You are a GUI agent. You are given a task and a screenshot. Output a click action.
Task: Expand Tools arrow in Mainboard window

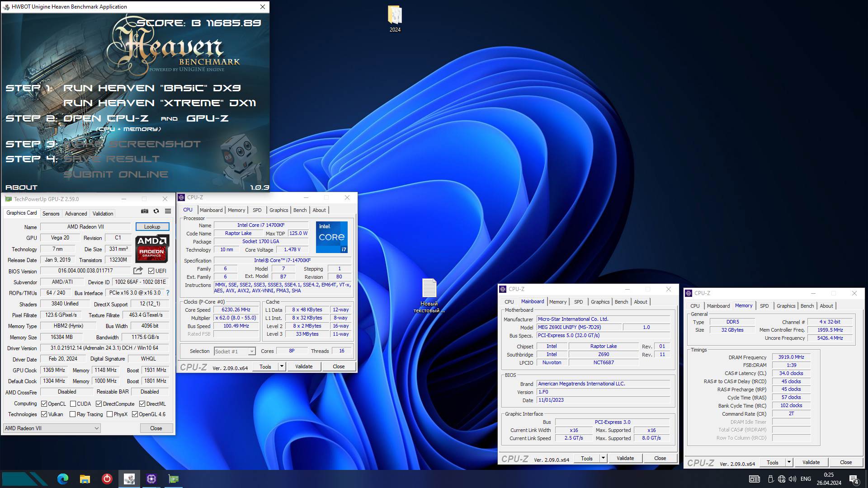coord(603,458)
